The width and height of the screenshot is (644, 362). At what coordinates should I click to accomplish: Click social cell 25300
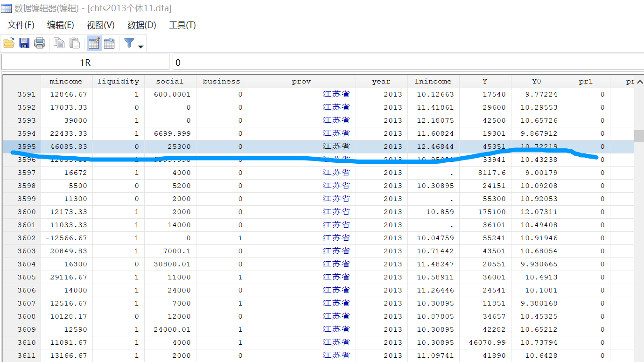pyautogui.click(x=170, y=146)
